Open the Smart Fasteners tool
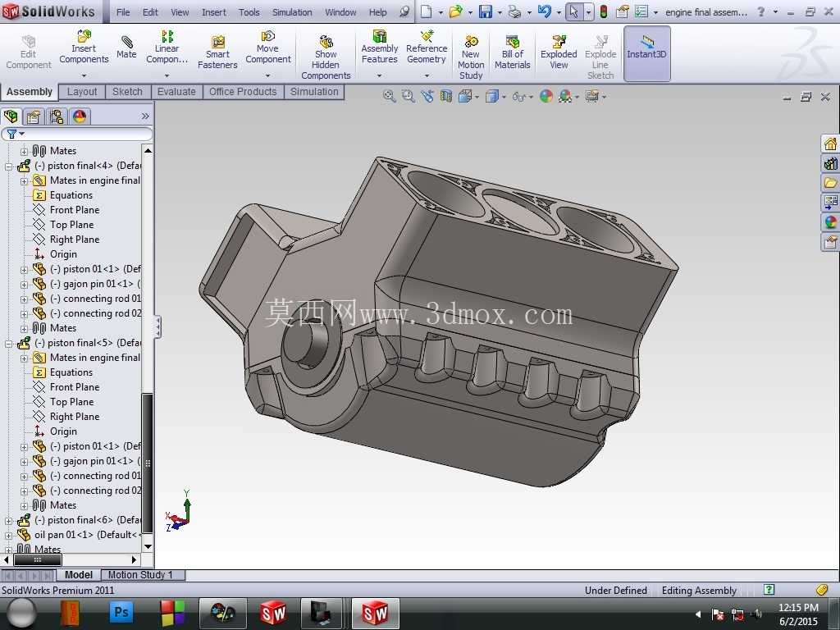The height and width of the screenshot is (630, 840). point(217,52)
